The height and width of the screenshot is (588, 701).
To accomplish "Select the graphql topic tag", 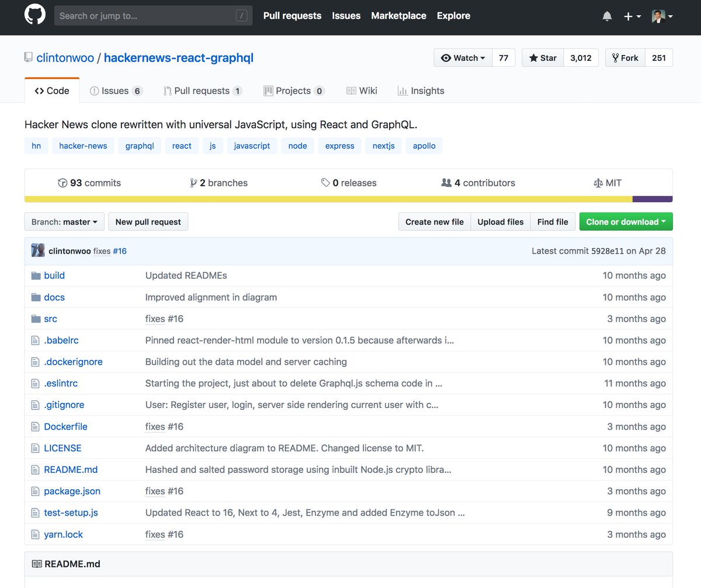I will click(140, 146).
